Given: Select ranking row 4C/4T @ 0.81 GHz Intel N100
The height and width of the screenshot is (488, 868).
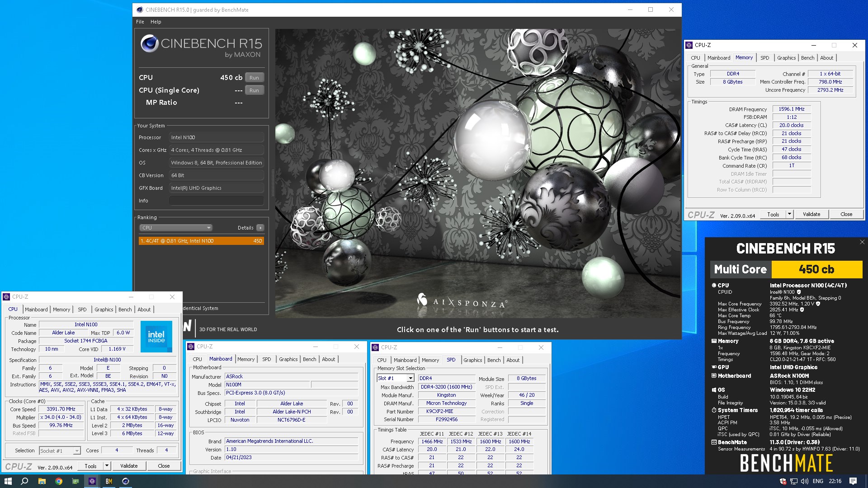Looking at the screenshot, I should click(x=201, y=241).
